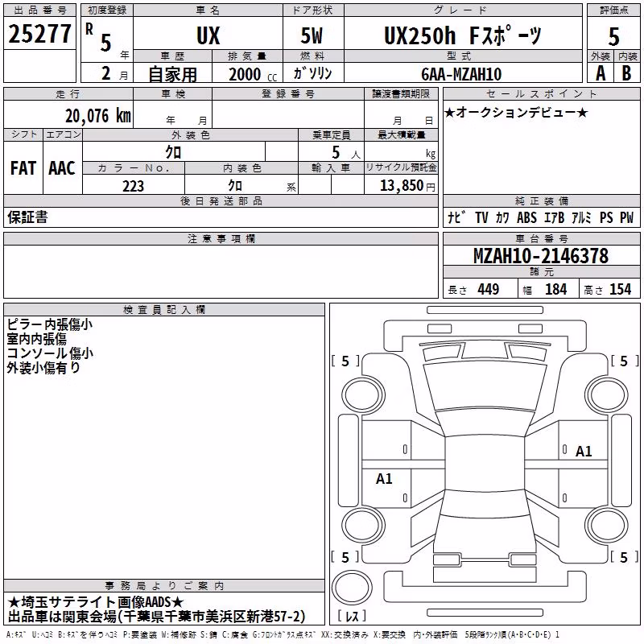Viewport: 644px width, 644px height.
Task: Select model code 6AA-MZAH10
Action: [461, 74]
